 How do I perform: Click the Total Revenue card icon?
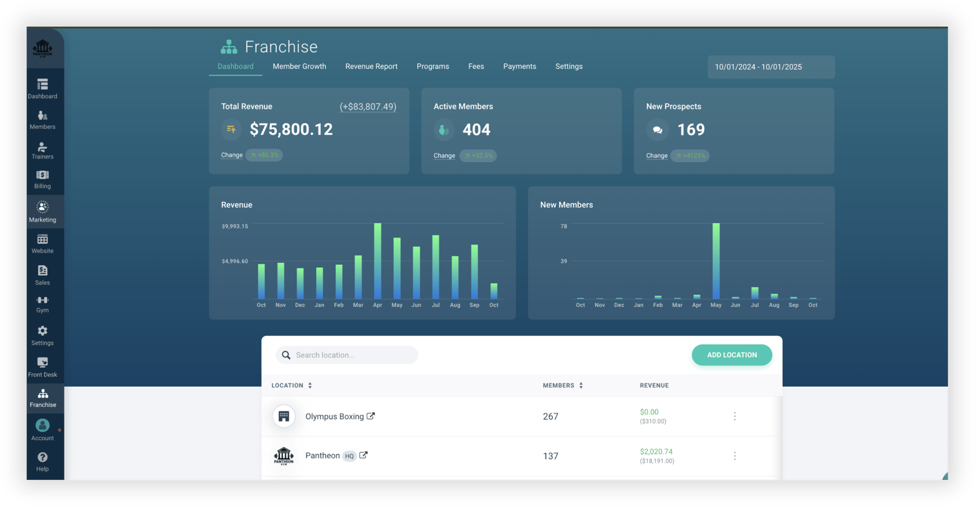click(231, 129)
